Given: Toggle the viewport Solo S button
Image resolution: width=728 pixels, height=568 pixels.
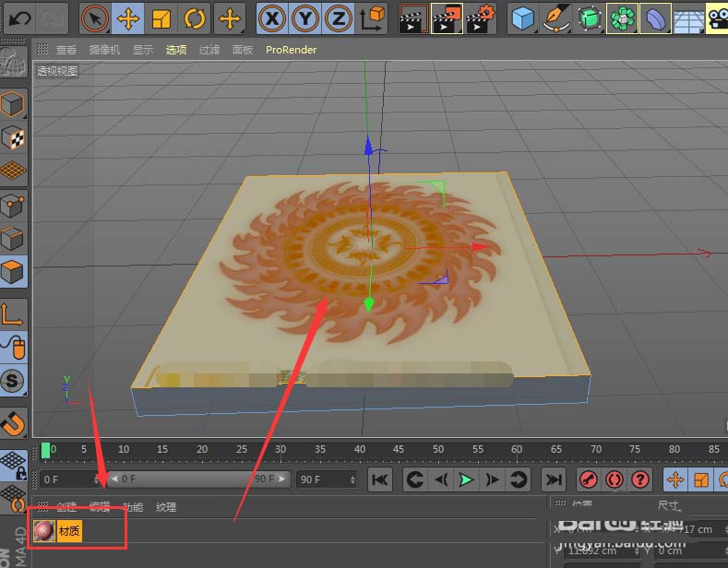Looking at the screenshot, I should pyautogui.click(x=14, y=381).
